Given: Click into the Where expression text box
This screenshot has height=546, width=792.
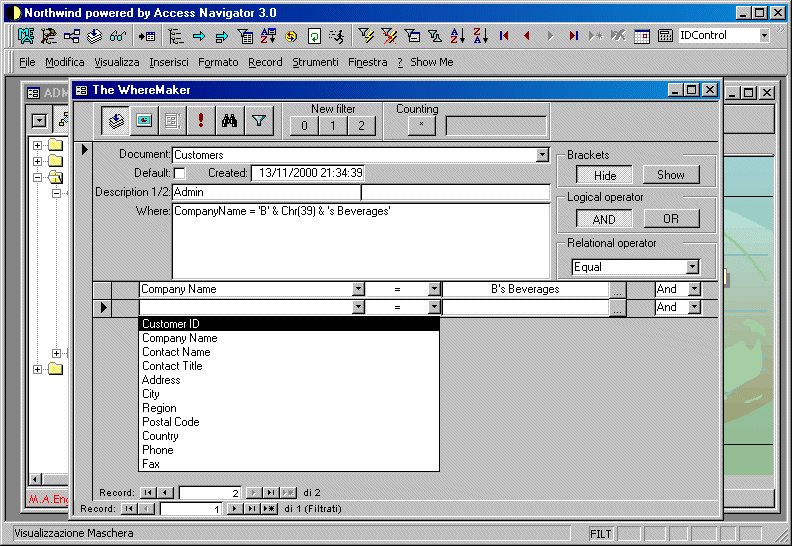Looking at the screenshot, I should 360,240.
